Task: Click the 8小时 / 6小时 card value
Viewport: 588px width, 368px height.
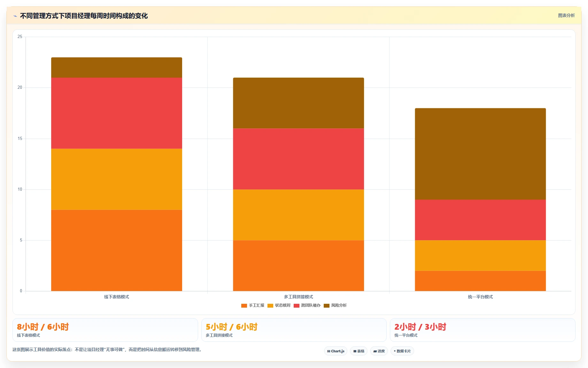Action: point(43,327)
